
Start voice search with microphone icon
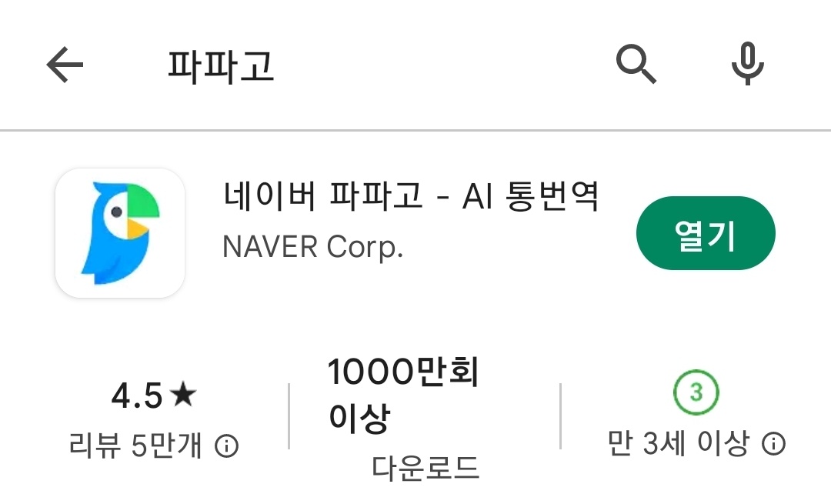[x=748, y=64]
